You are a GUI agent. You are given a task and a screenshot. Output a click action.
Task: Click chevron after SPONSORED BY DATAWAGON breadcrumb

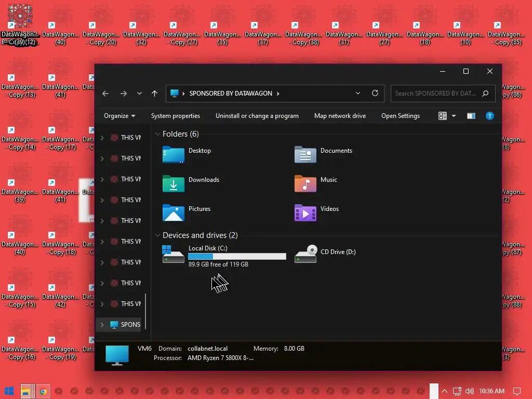pos(278,94)
